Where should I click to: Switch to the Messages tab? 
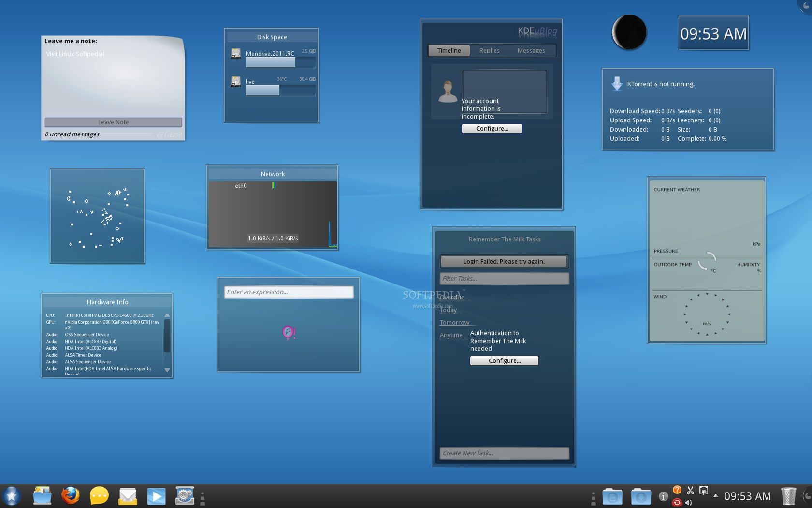tap(531, 50)
